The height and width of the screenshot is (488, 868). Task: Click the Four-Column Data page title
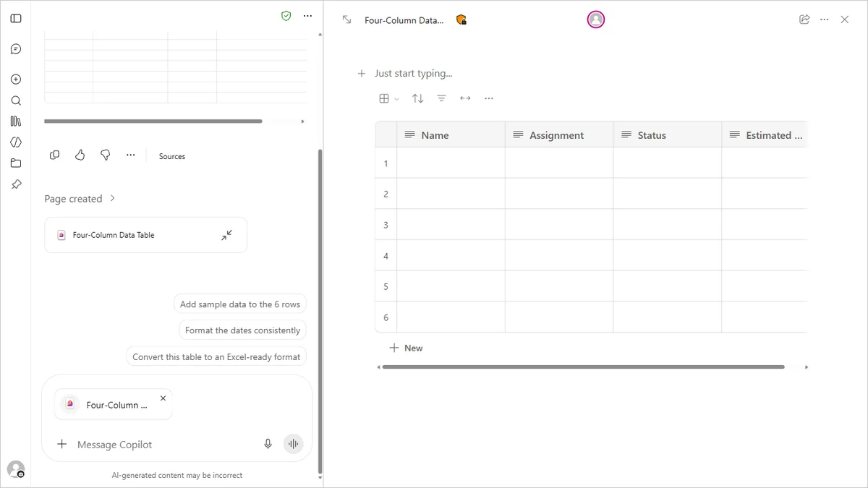pyautogui.click(x=404, y=20)
